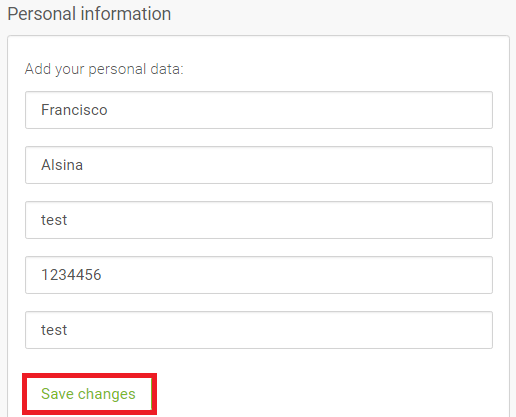
Task: Click the word information in the heading
Action: (126, 14)
